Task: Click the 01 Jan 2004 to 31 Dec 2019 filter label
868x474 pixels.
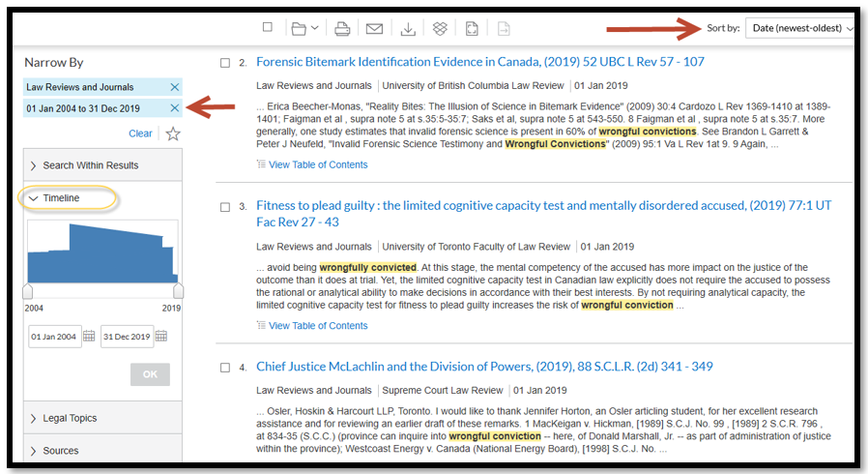Action: (x=83, y=108)
